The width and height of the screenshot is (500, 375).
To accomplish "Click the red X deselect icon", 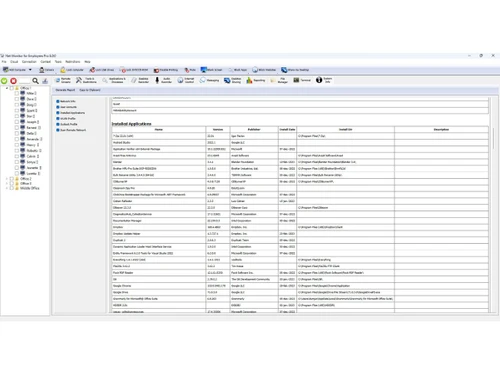I will click(x=14, y=81).
